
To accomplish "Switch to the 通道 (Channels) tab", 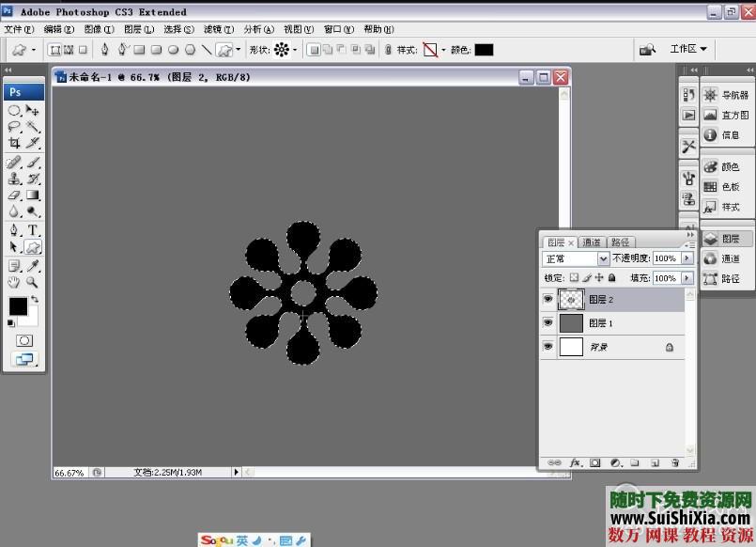I will 592,242.
